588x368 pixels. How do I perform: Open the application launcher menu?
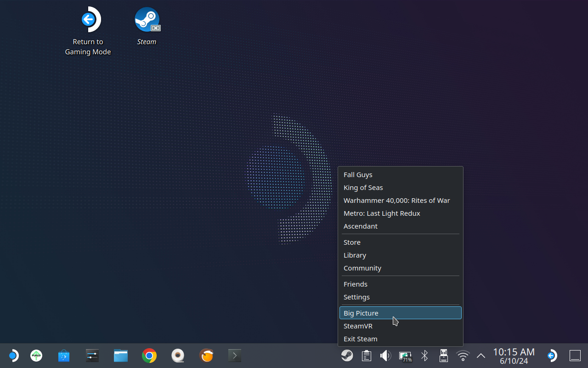[13, 356]
